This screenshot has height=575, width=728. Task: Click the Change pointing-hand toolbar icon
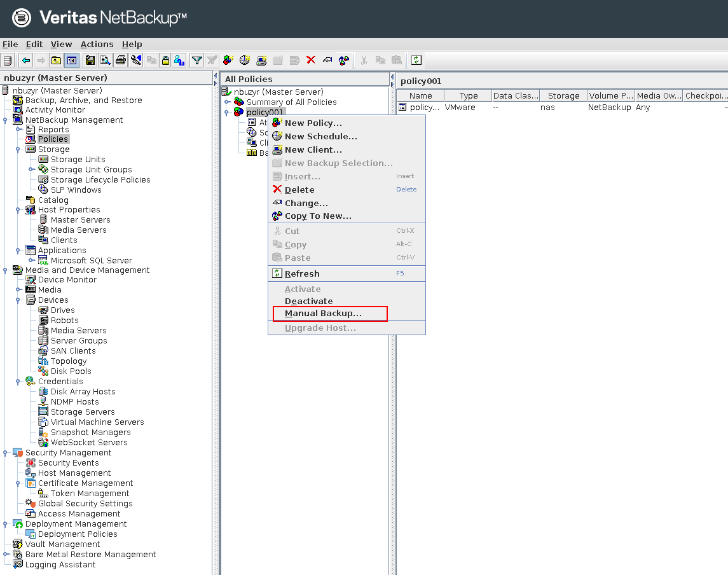tap(327, 60)
